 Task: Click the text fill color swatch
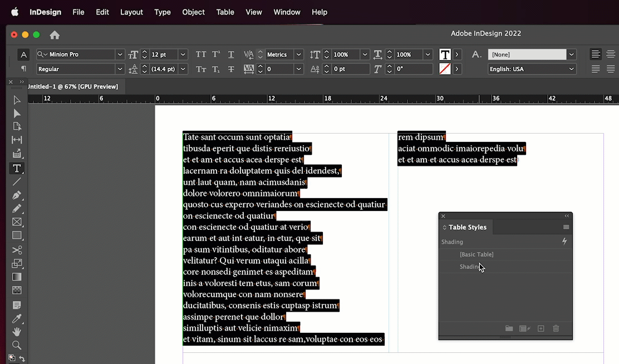(x=445, y=55)
